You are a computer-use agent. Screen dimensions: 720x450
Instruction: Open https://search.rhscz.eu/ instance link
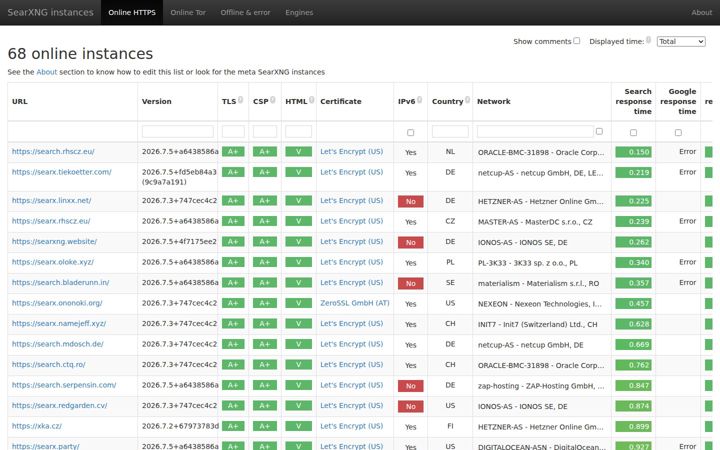pos(53,152)
